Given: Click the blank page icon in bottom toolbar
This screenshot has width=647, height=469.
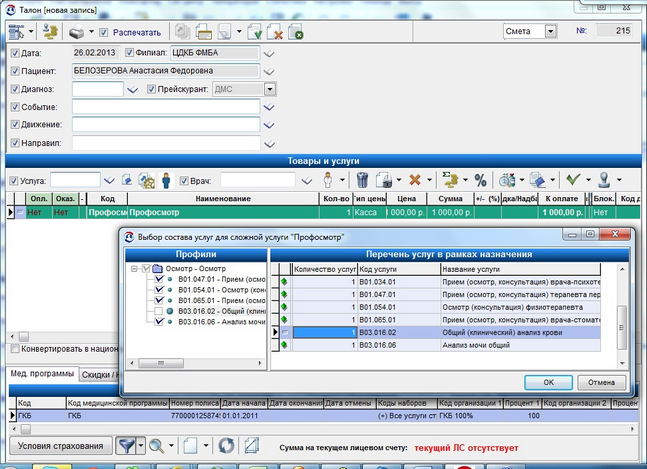Looking at the screenshot, I should pyautogui.click(x=191, y=446).
